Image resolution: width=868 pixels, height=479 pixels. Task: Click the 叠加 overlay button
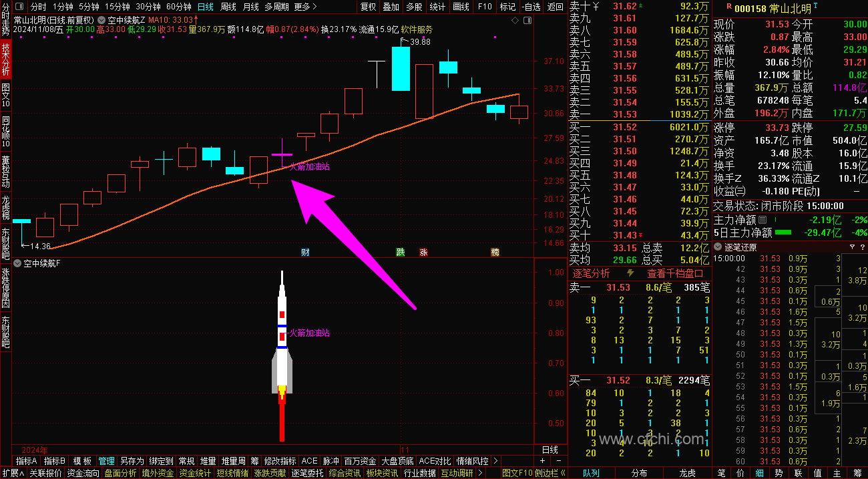click(391, 7)
